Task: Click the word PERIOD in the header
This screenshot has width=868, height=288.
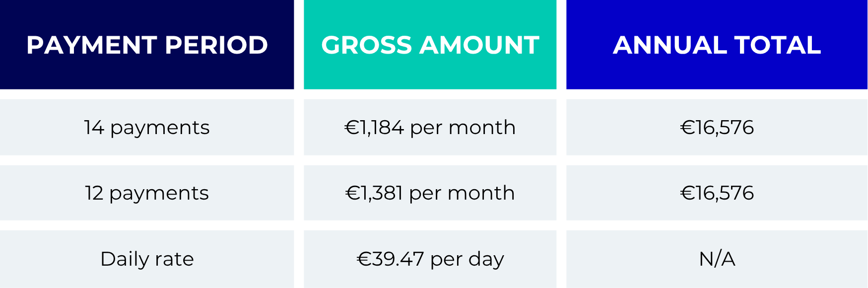Action: [x=216, y=45]
